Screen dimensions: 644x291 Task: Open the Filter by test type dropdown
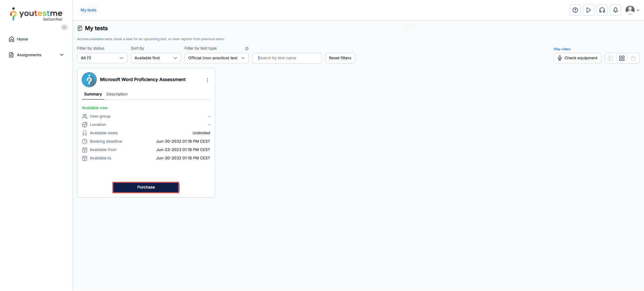[217, 58]
